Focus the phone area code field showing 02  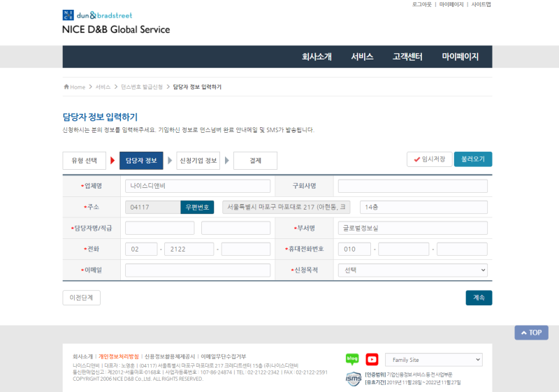coord(141,249)
